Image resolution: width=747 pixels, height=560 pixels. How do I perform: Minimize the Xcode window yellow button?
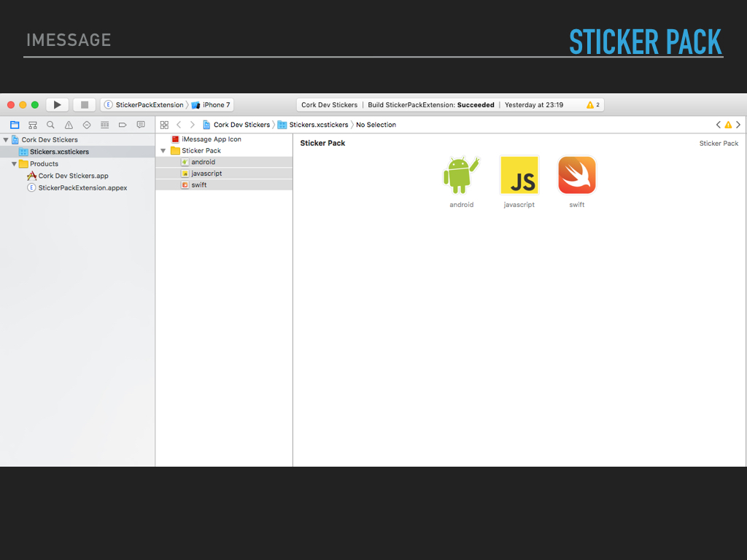click(23, 105)
